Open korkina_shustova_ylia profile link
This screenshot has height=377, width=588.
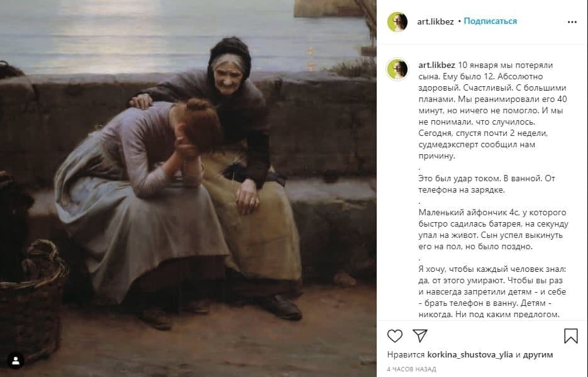(470, 354)
